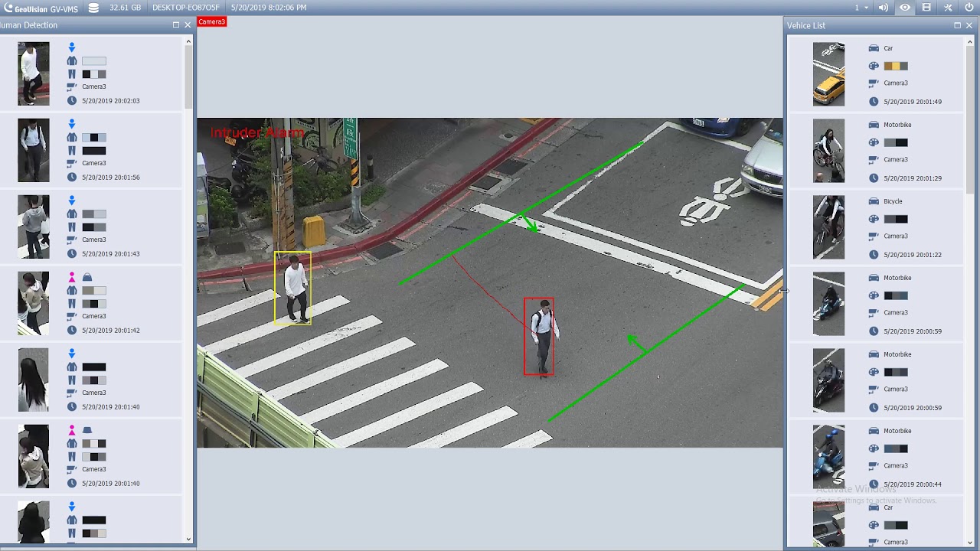Open person thumbnail dated 20:01:43
The width and height of the screenshot is (980, 551).
34,227
